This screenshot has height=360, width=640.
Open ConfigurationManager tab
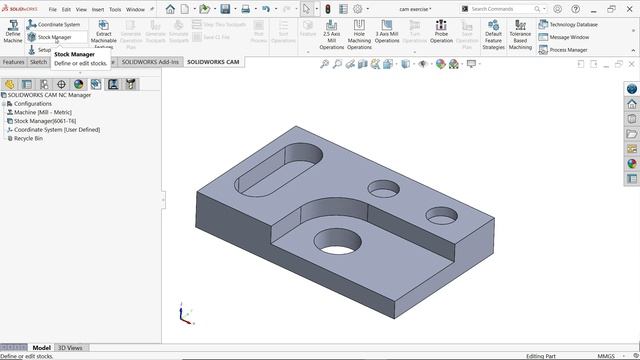click(44, 84)
